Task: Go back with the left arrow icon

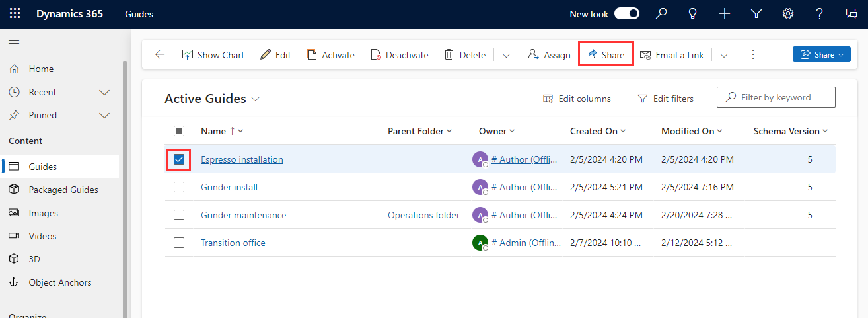Action: [x=159, y=55]
